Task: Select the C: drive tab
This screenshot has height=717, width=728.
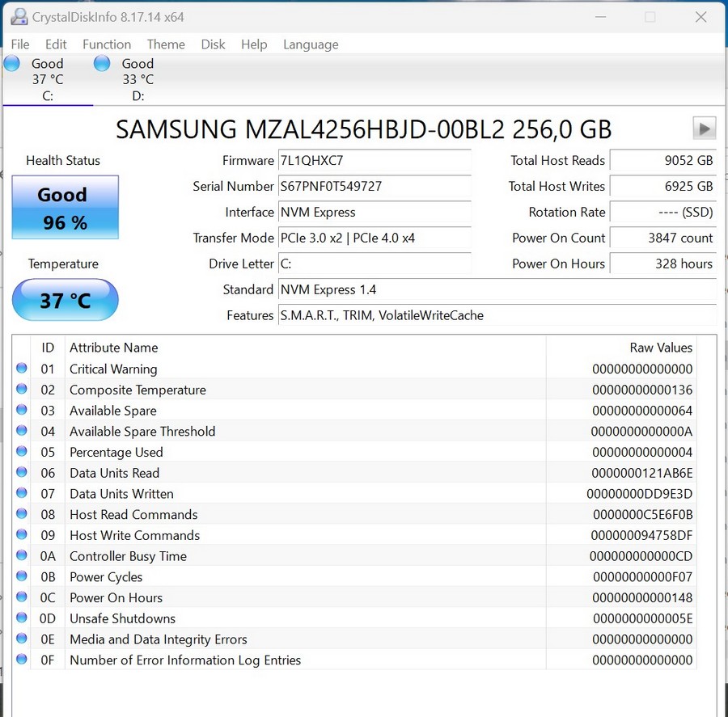Action: point(48,79)
